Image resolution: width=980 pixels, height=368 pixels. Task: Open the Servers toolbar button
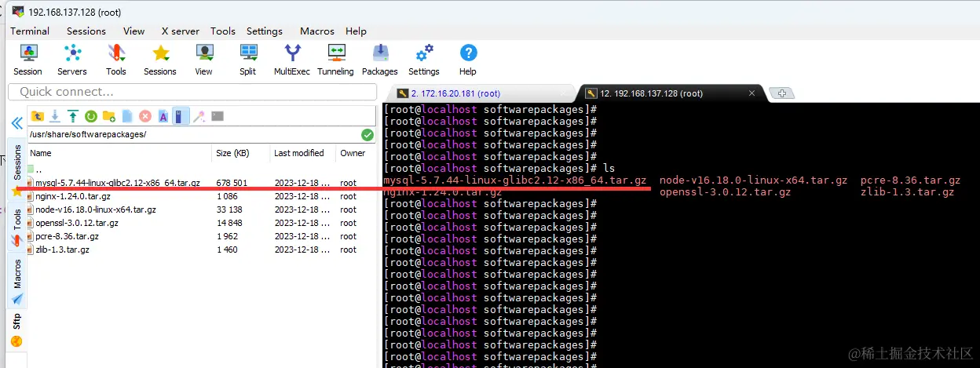point(72,60)
